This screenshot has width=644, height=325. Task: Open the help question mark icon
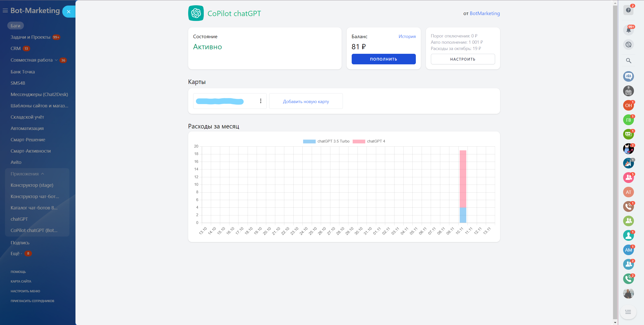628,10
